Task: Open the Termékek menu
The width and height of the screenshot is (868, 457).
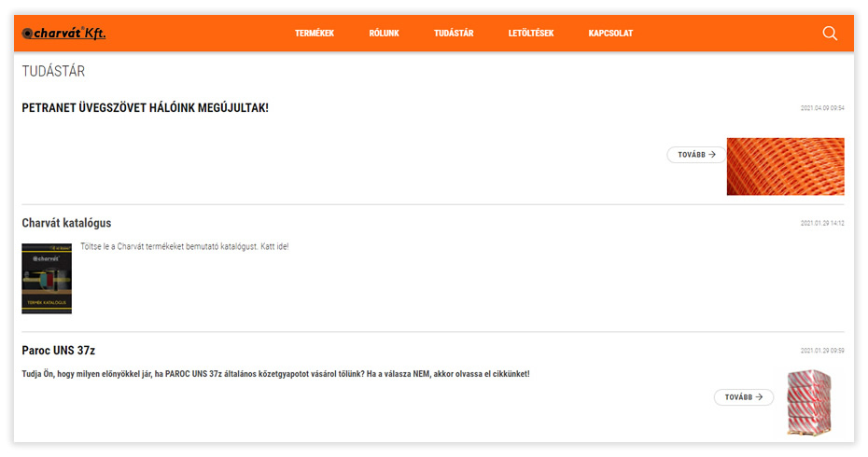Action: point(315,34)
